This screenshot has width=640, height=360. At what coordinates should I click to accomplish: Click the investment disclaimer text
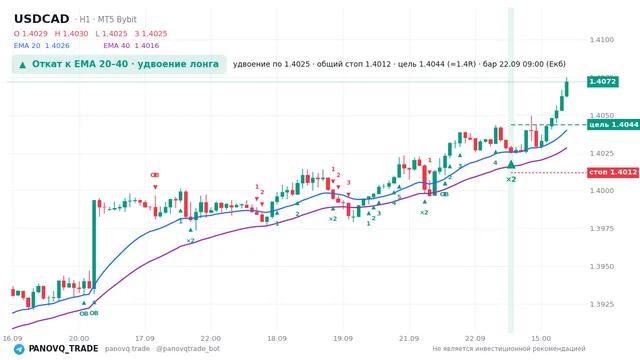click(509, 349)
